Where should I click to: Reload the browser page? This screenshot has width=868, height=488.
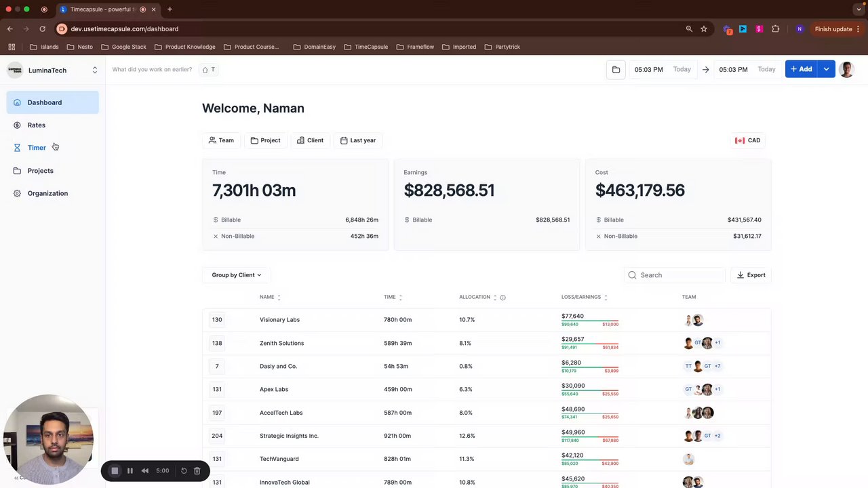tap(42, 29)
